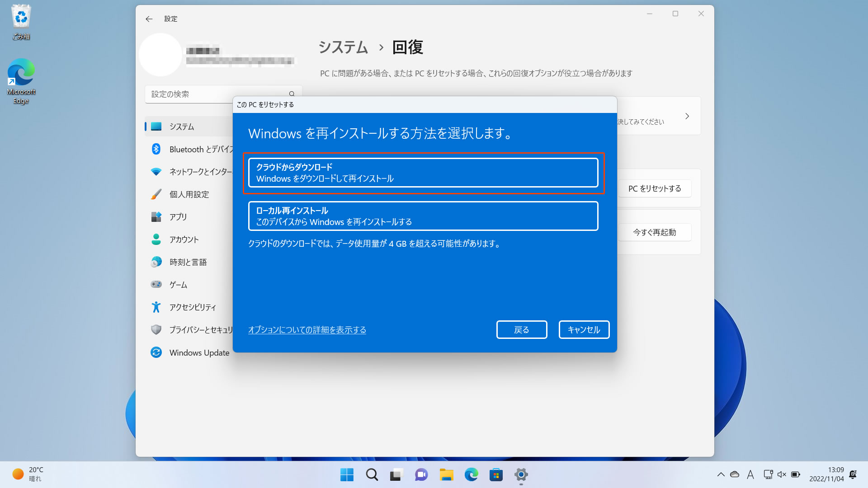Click the muted volume tray icon

coord(782,474)
